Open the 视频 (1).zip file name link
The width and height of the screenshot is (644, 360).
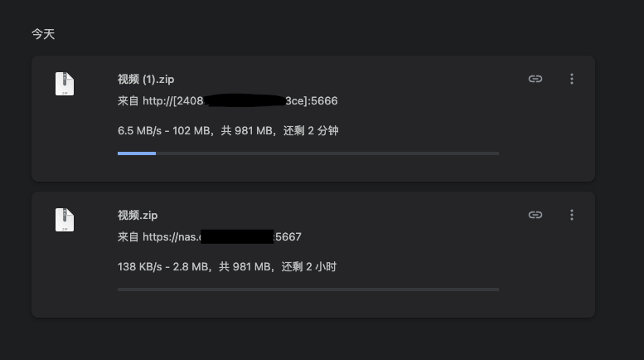point(146,80)
